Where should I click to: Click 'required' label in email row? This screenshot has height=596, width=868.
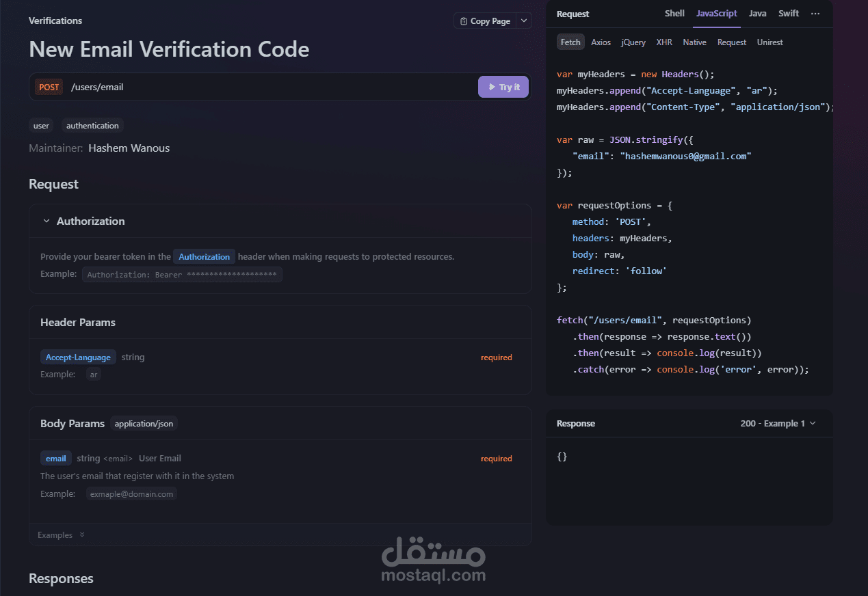pos(496,458)
